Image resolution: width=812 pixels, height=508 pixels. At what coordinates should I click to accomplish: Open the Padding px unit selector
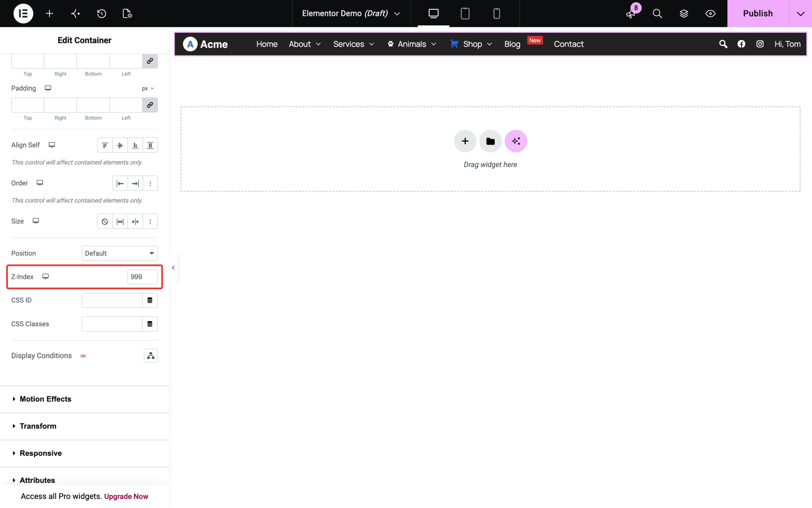point(147,88)
